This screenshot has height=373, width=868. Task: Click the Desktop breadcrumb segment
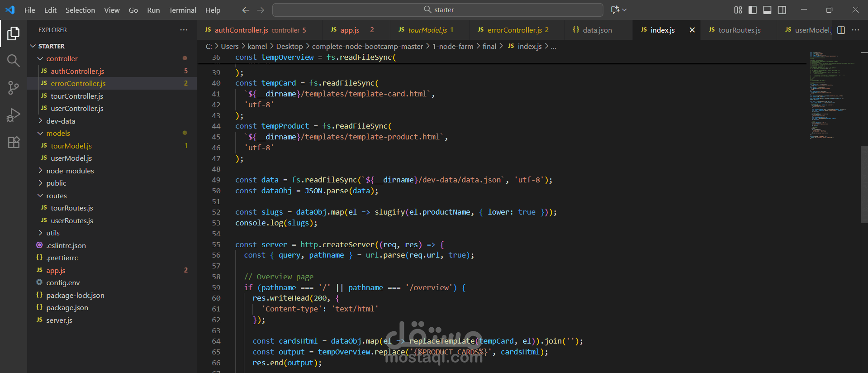[x=289, y=46]
